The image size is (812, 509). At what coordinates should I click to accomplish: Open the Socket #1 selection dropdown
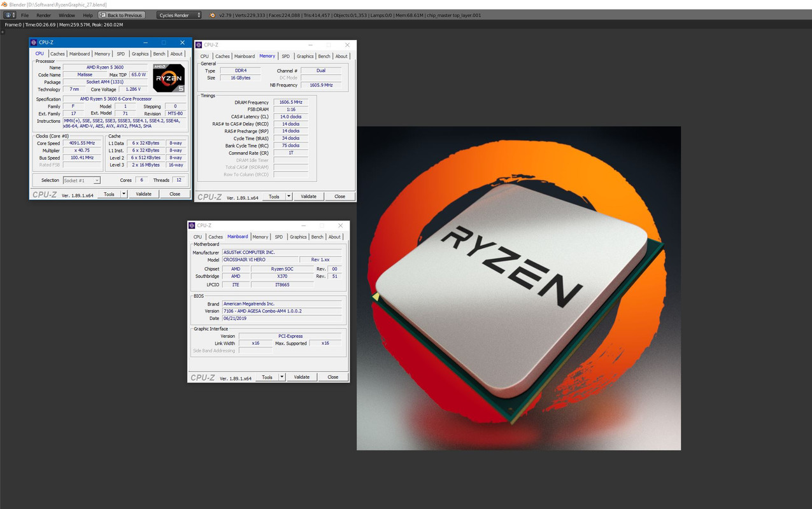82,181
